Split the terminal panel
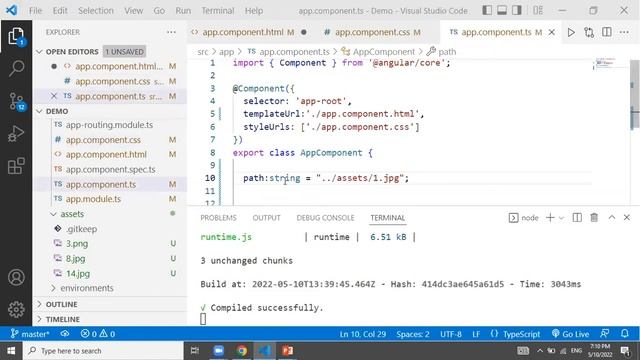640x360 pixels. click(x=577, y=218)
